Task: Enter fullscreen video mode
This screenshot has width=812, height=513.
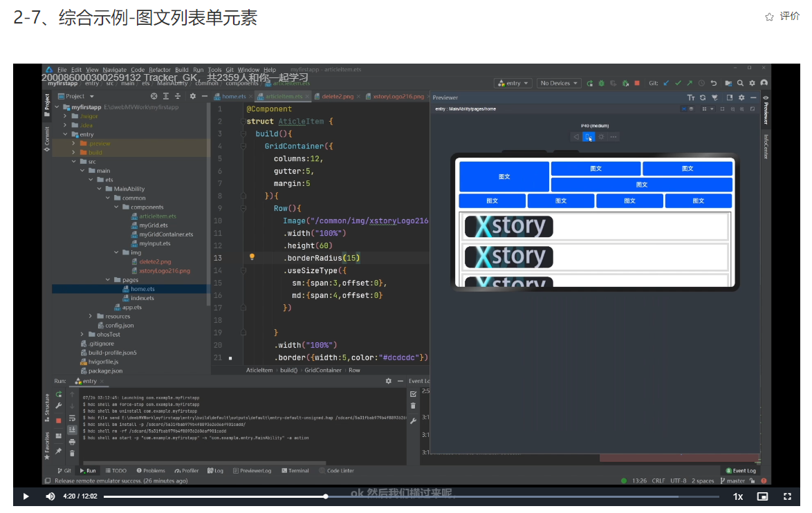Action: pyautogui.click(x=787, y=496)
